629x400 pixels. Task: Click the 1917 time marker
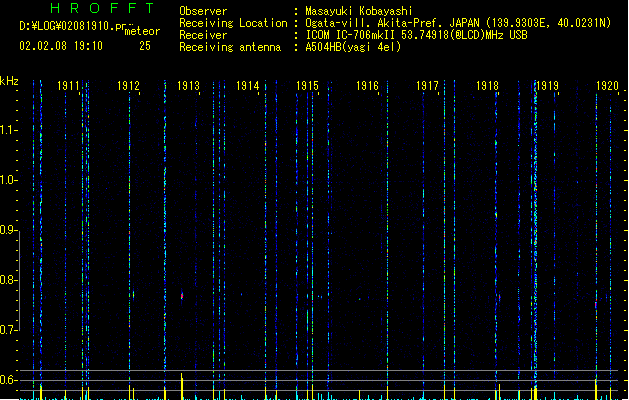tap(427, 86)
